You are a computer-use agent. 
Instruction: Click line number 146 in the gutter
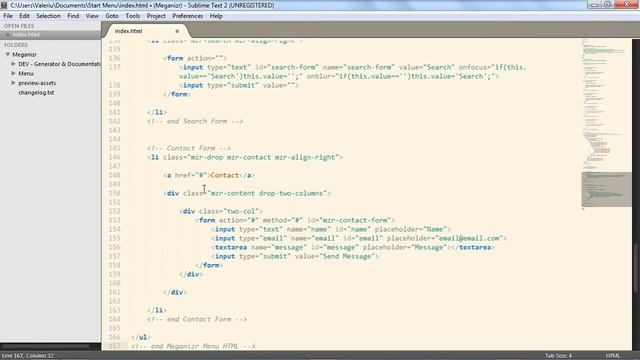[114, 157]
